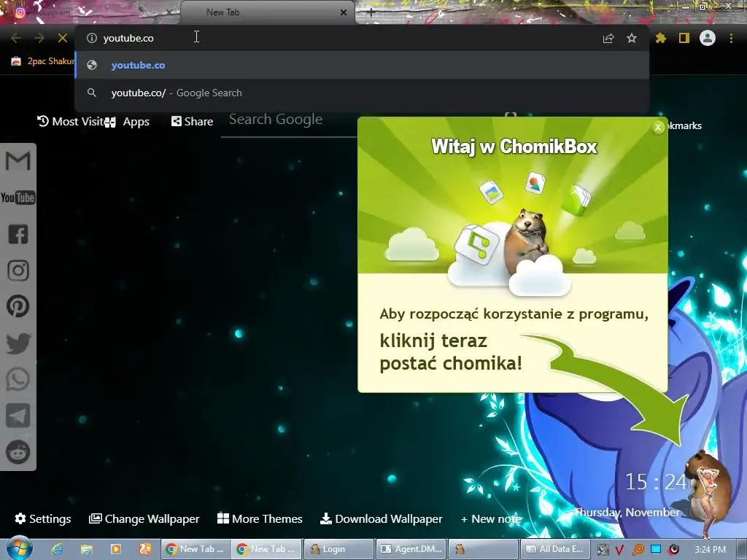The height and width of the screenshot is (560, 747).
Task: Open UC Browser taskbar icon
Action: click(145, 549)
